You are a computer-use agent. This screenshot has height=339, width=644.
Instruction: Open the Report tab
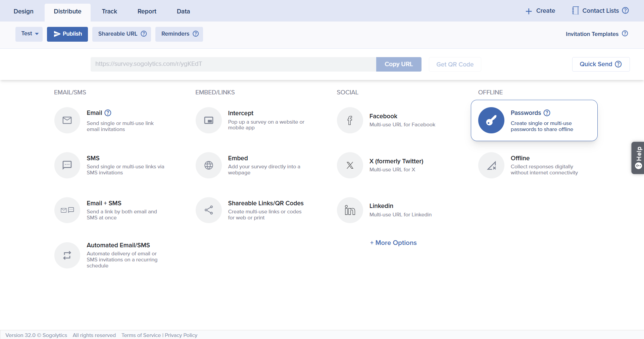[147, 11]
